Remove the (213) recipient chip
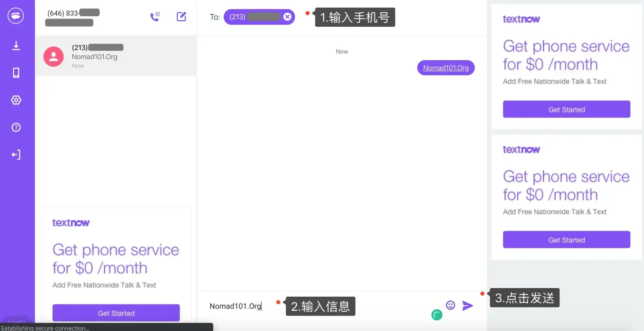644x331 pixels. click(287, 17)
